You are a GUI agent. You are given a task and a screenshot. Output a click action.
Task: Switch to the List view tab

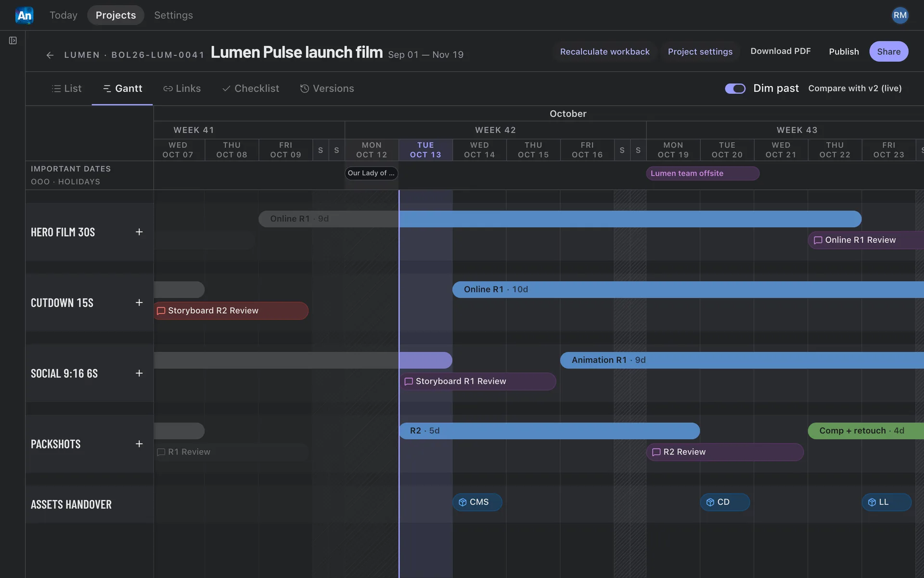[x=66, y=89]
